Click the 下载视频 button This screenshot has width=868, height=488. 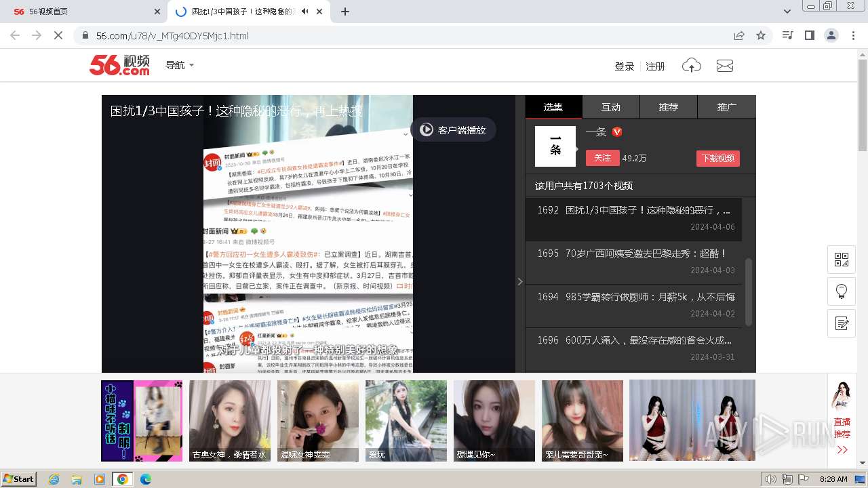718,158
